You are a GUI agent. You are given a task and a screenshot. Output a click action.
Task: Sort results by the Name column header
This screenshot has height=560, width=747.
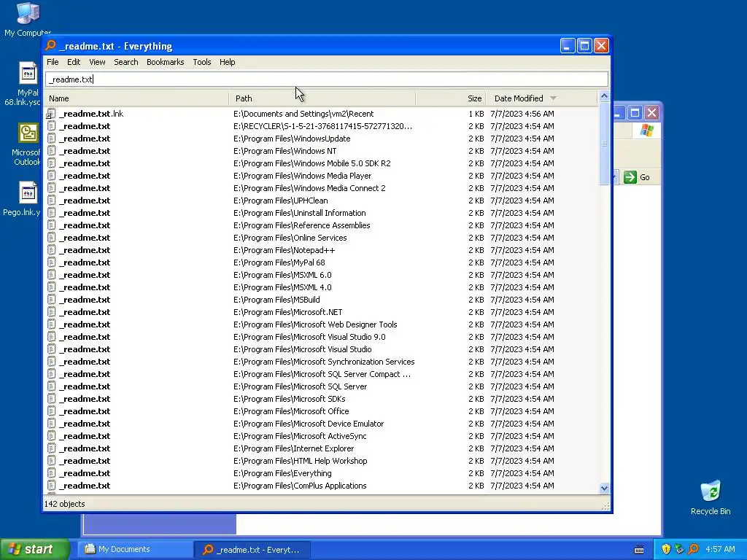click(136, 98)
